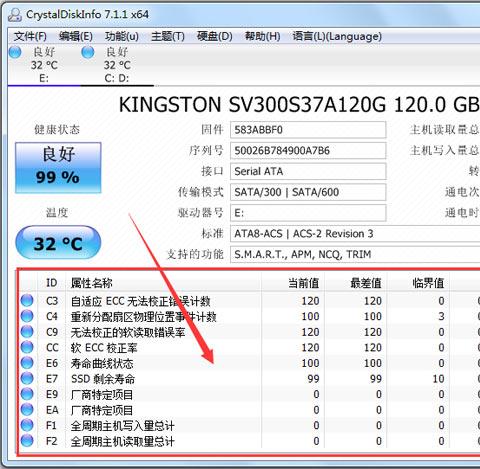Viewport: 480px width, 469px height.
Task: Click the 属性名称 column header
Action: point(164,283)
